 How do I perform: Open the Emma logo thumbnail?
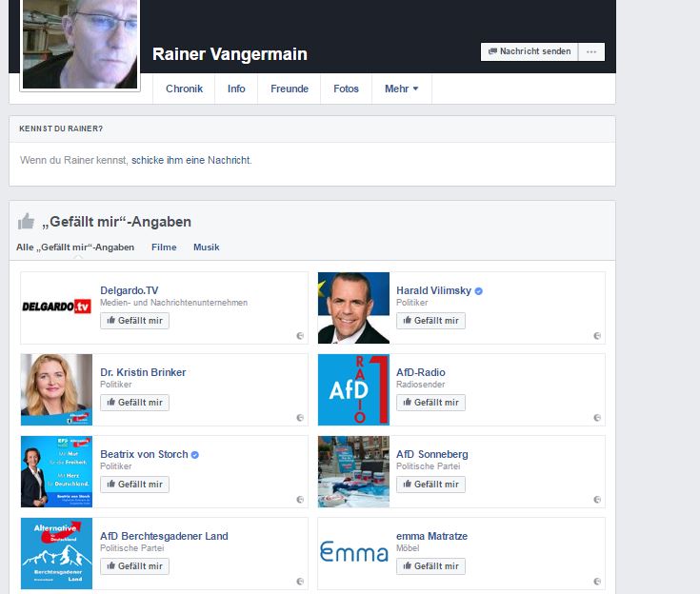(x=353, y=553)
